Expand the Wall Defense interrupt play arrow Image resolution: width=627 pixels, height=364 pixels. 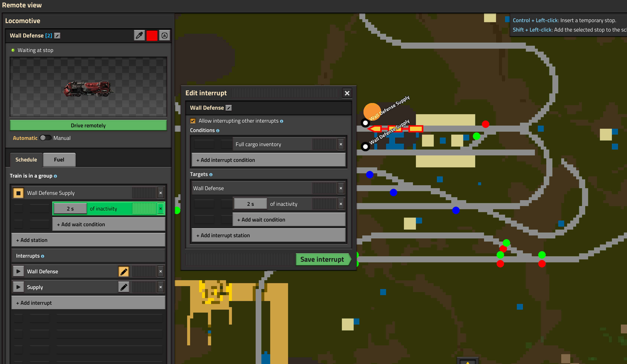18,272
